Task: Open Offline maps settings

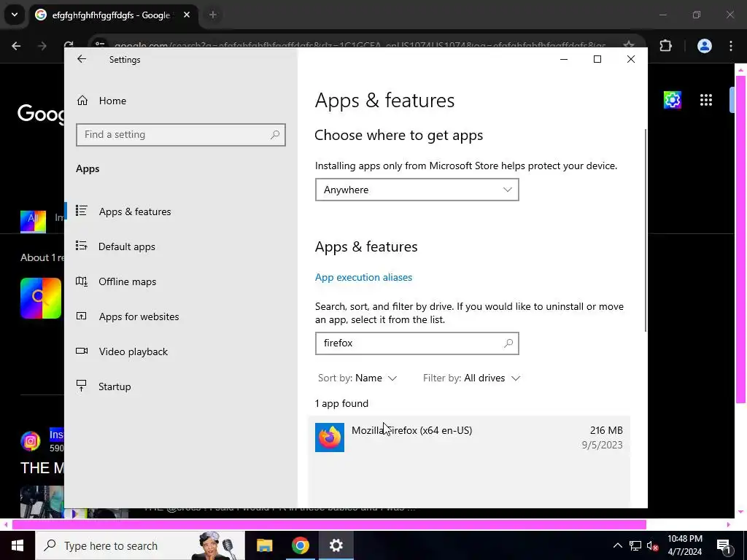Action: (x=127, y=281)
